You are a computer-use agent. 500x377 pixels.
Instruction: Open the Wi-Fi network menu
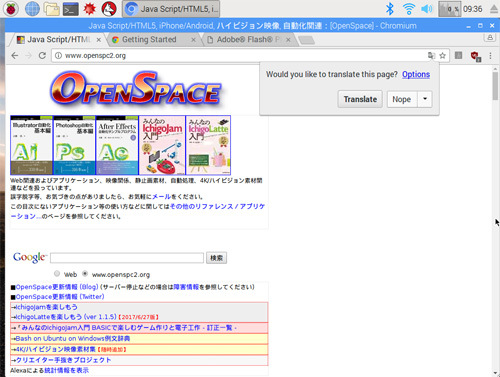click(409, 9)
